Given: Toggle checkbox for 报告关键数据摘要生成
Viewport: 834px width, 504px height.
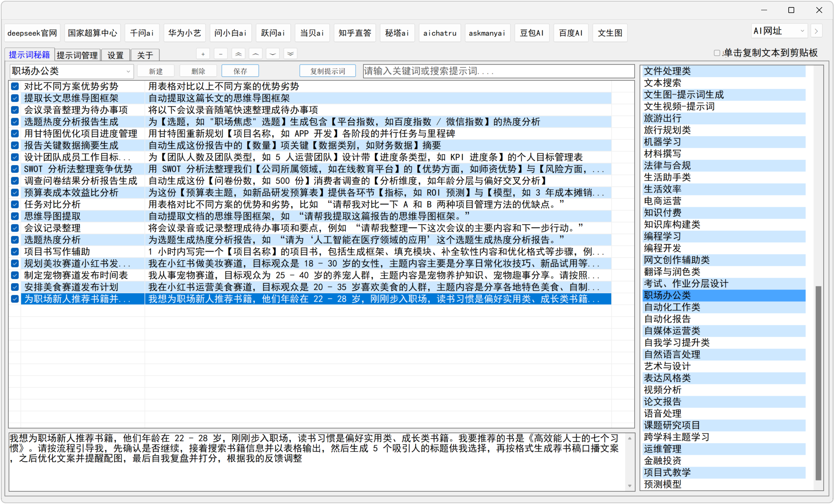Looking at the screenshot, I should click(x=15, y=145).
